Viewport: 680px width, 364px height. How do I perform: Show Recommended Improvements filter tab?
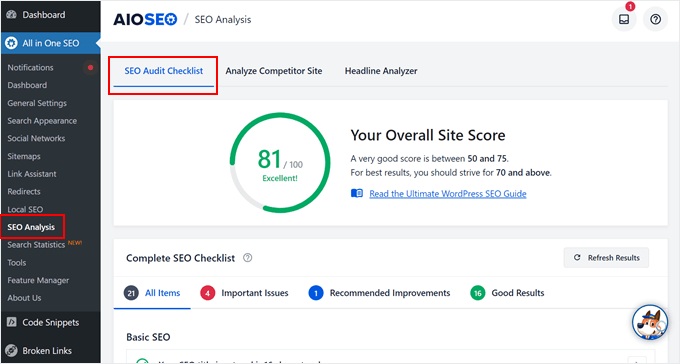[379, 293]
